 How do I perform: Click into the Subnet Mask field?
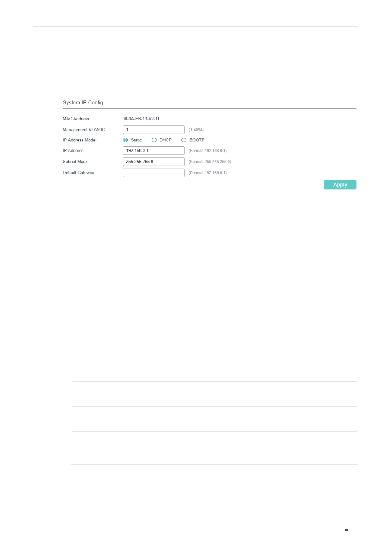tap(154, 162)
